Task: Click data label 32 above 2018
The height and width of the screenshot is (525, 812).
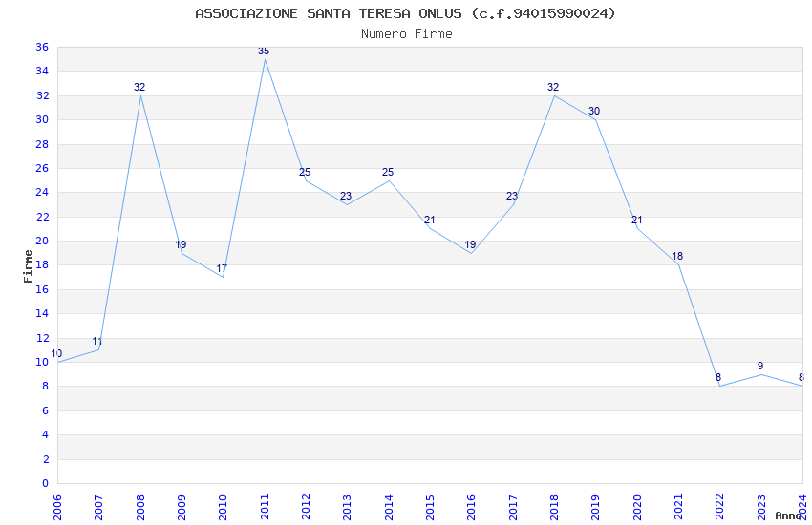Action: point(553,87)
